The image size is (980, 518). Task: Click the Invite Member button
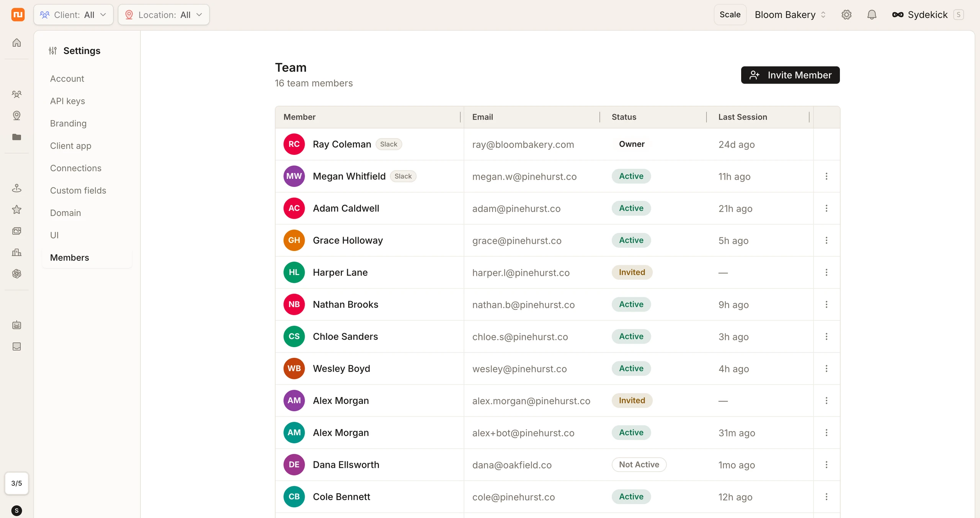[790, 75]
